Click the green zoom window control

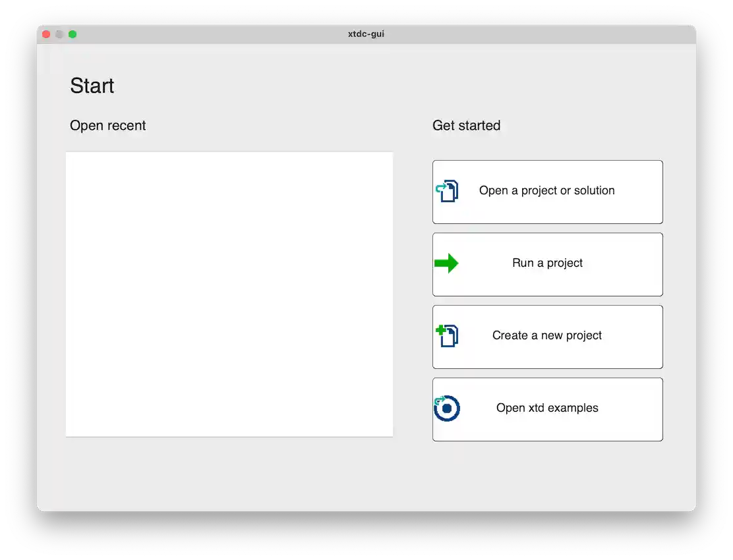[73, 34]
